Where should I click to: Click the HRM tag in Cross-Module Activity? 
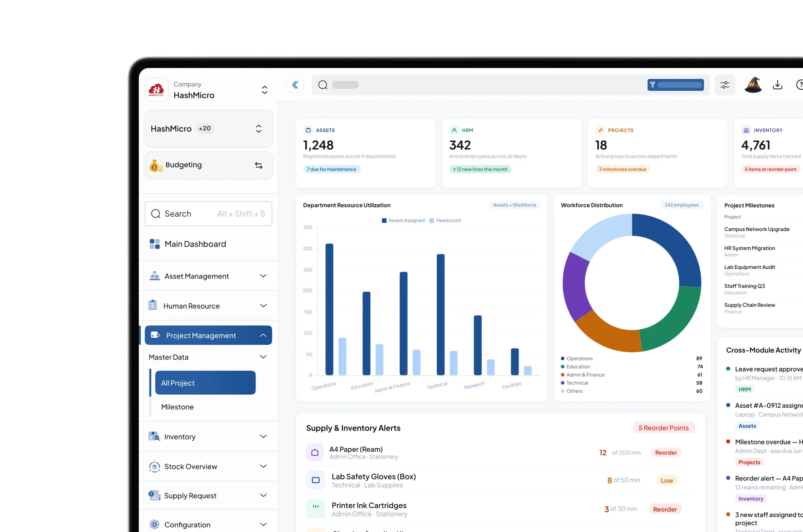point(745,389)
